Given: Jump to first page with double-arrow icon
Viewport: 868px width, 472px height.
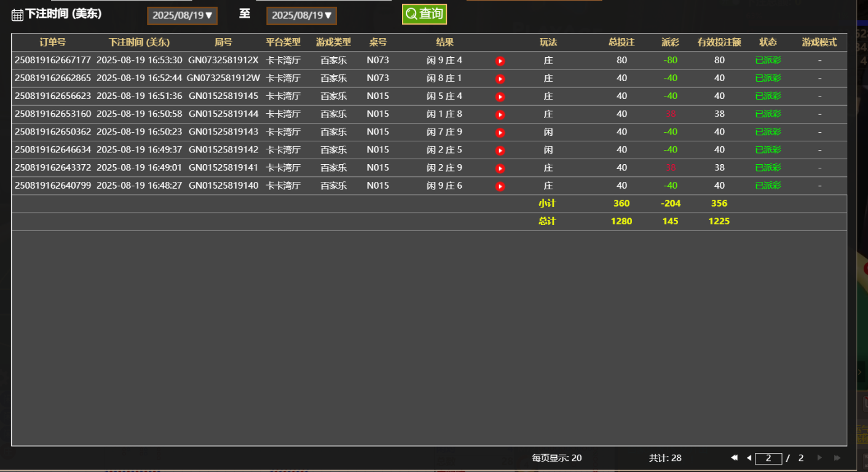Looking at the screenshot, I should pos(734,458).
